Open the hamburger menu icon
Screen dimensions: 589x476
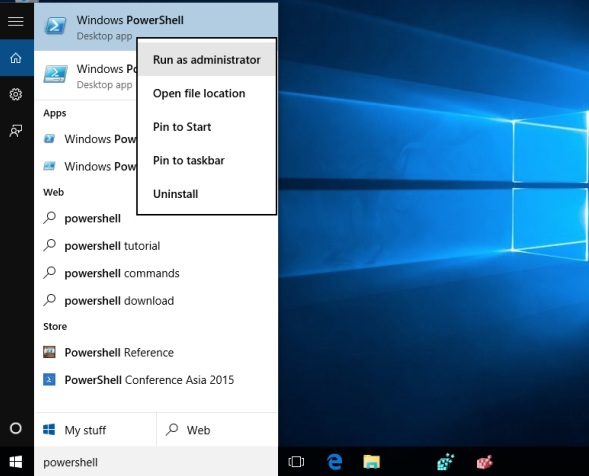(x=16, y=21)
